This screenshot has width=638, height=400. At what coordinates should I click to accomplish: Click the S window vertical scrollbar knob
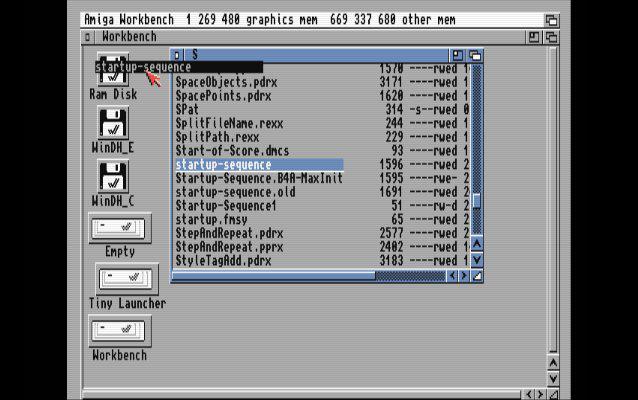point(476,200)
